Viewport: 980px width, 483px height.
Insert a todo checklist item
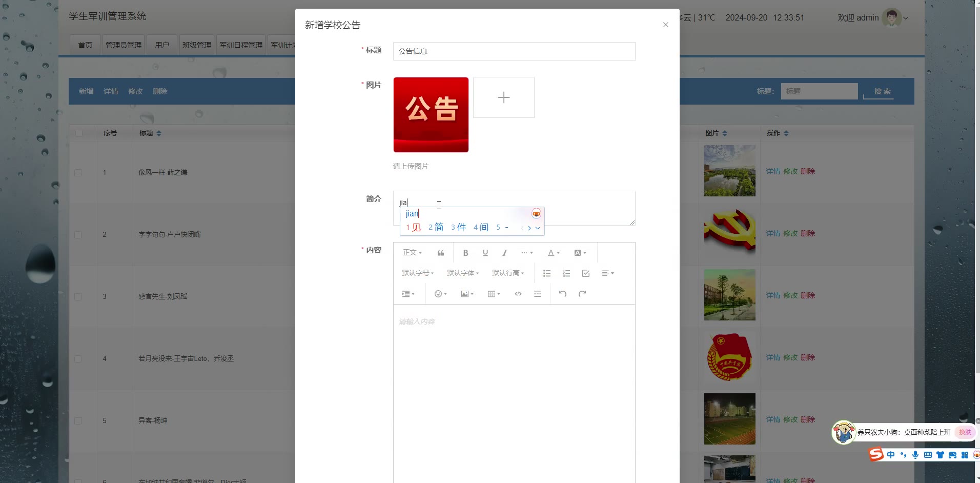point(586,273)
